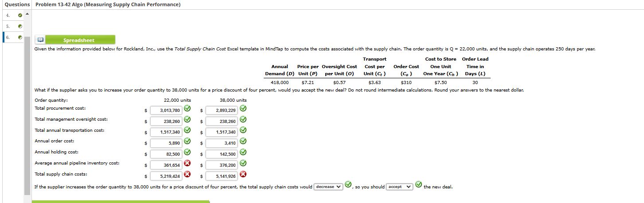Edit procurement cost field 2,893,229
The width and height of the screenshot is (644, 203).
pyautogui.click(x=221, y=110)
